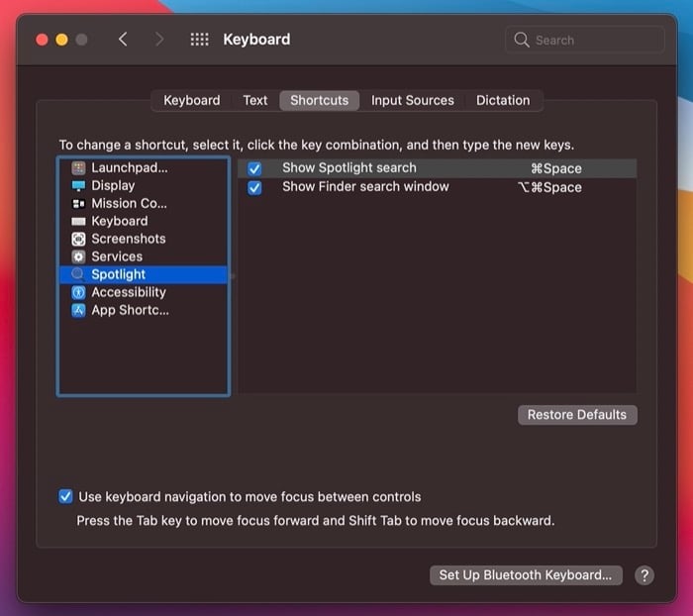Click the ⌘Space key combination

tap(556, 168)
